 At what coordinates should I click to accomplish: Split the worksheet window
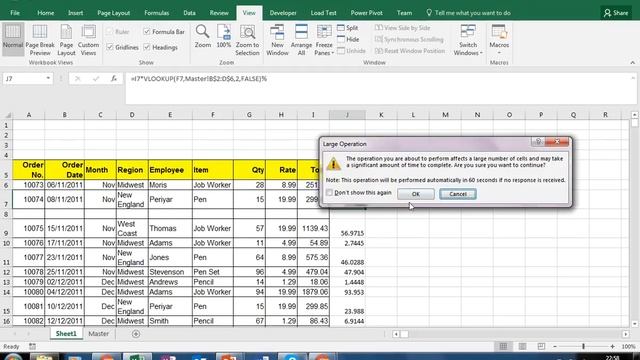[x=348, y=28]
